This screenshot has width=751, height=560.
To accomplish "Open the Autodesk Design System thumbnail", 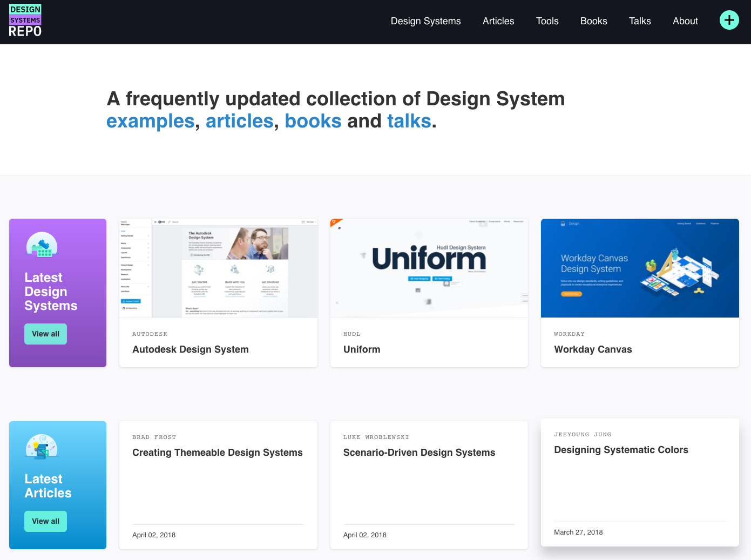I will 218,268.
